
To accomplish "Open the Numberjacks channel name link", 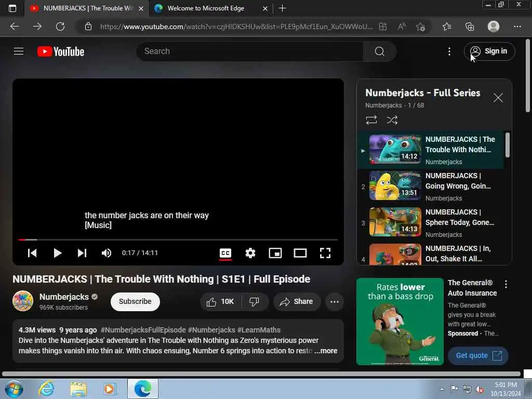I will pyautogui.click(x=64, y=297).
